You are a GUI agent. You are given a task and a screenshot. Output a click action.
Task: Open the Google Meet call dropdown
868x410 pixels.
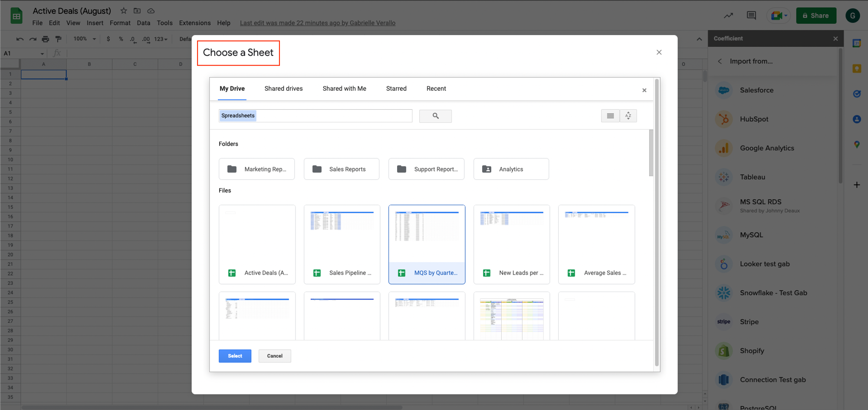pyautogui.click(x=779, y=16)
